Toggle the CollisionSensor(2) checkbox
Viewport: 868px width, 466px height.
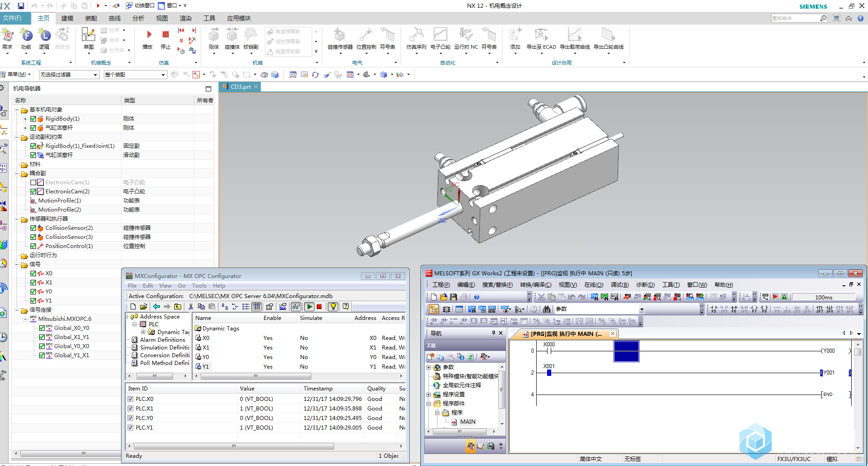pos(33,228)
